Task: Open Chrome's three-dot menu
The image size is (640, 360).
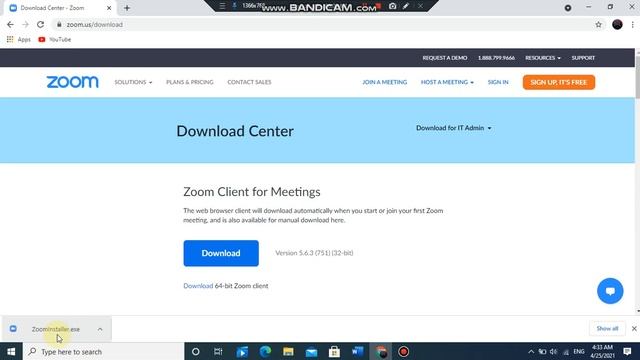Action: point(633,24)
